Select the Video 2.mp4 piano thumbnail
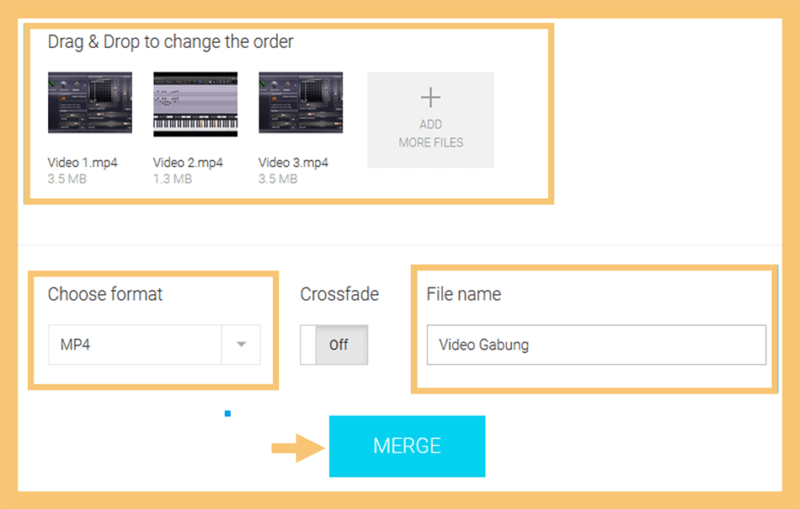The height and width of the screenshot is (509, 800). (x=195, y=104)
